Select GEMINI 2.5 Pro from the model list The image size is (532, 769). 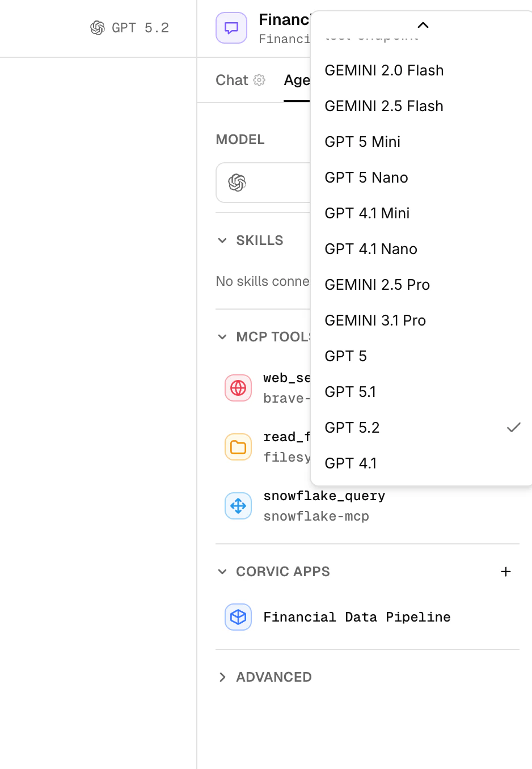pos(377,285)
